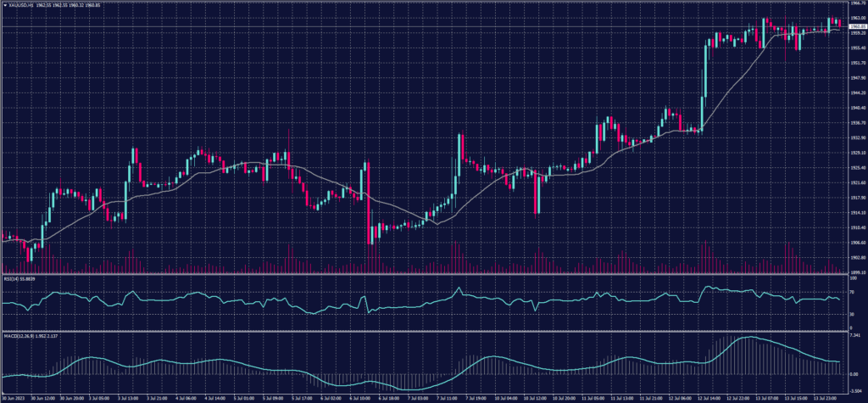The height and width of the screenshot is (403, 868).
Task: Click the dropdown arrow beside XAUUSD symbol title
Action: click(x=4, y=5)
